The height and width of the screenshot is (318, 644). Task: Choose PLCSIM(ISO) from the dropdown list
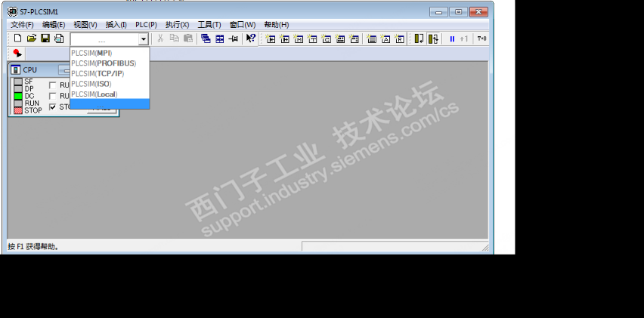[110, 84]
